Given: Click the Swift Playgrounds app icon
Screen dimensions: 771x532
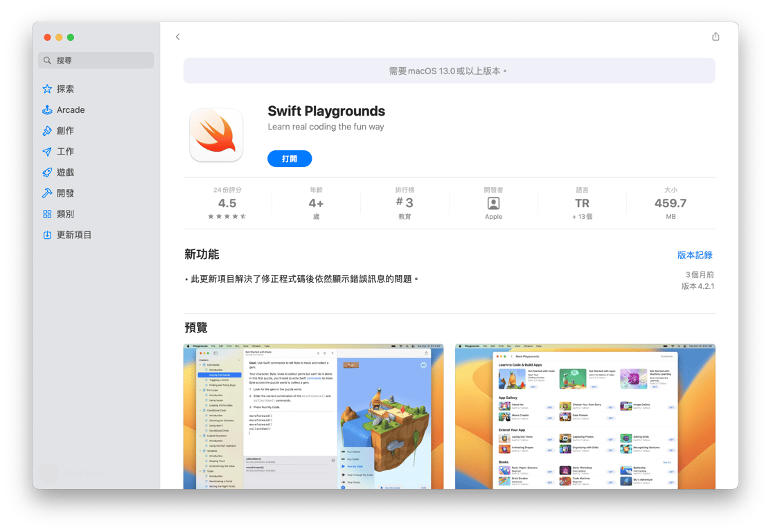Looking at the screenshot, I should (216, 135).
